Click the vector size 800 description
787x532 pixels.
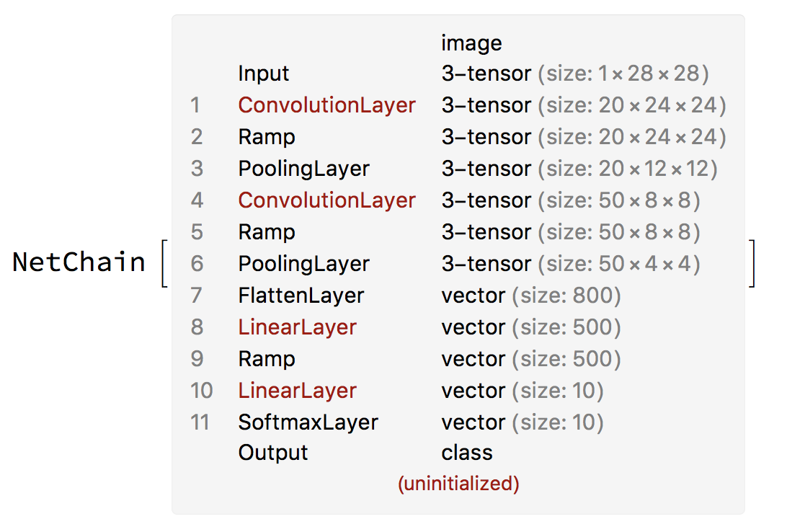tap(532, 296)
